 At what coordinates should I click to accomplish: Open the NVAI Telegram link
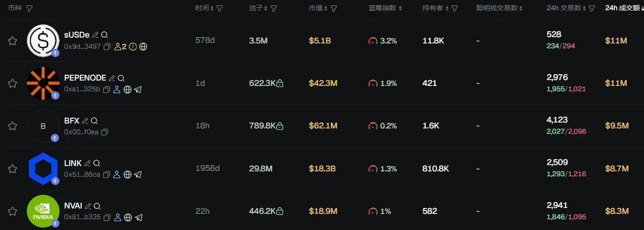(139, 217)
